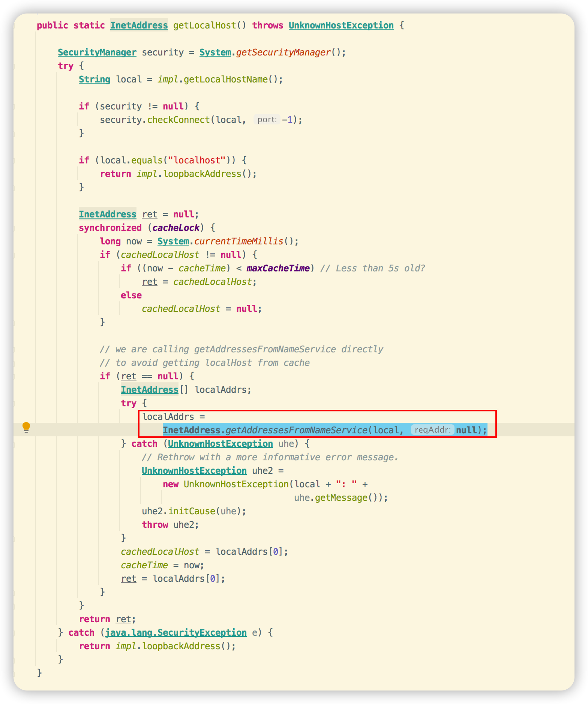Click the "port:" parameter hint
Image resolution: width=588 pixels, height=704 pixels.
coord(267,120)
